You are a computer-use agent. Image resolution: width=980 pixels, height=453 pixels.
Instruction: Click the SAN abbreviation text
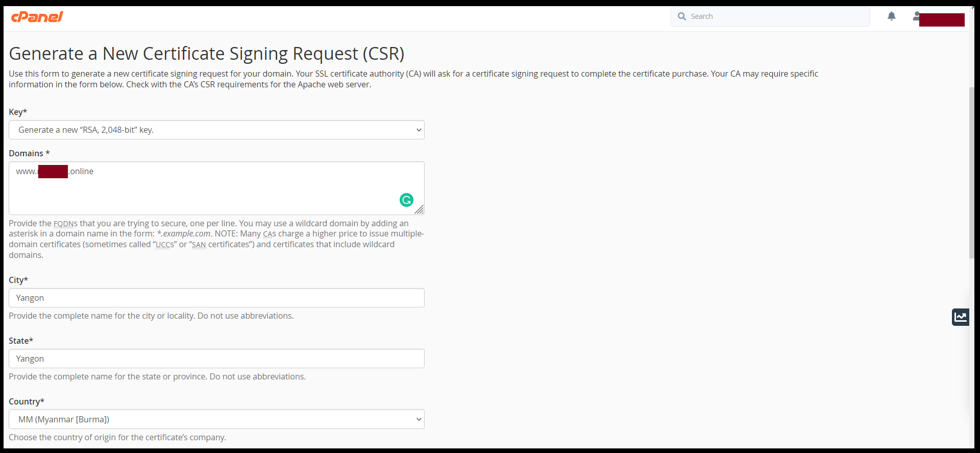tap(199, 245)
